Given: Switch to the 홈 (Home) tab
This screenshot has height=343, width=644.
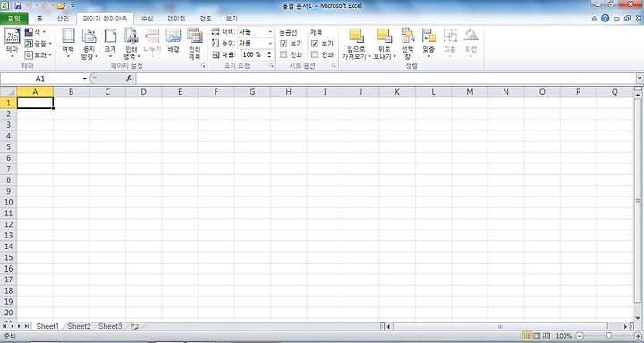Looking at the screenshot, I should [39, 19].
